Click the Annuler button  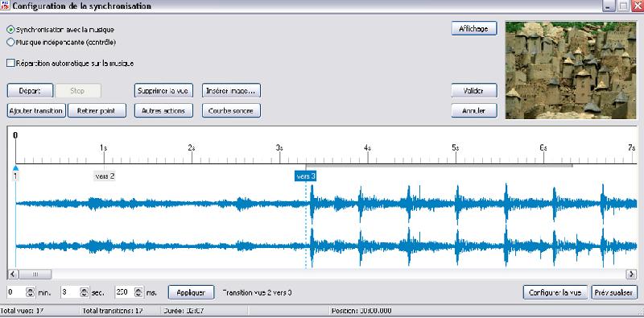(474, 110)
